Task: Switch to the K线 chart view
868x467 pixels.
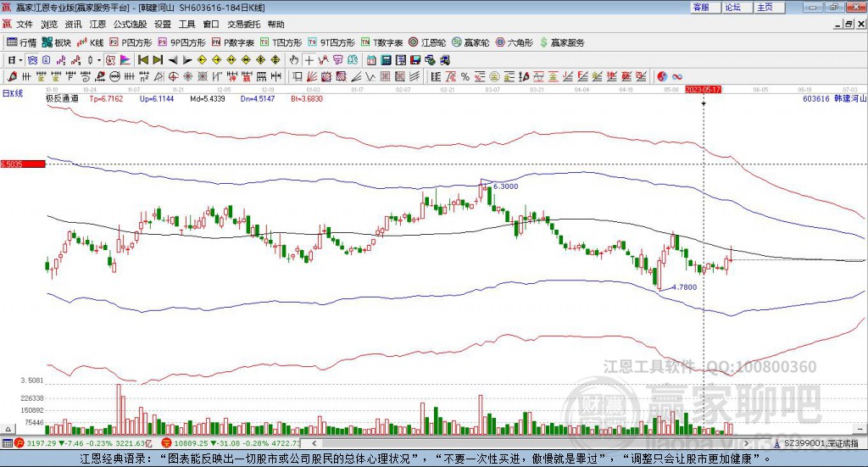Action: pos(91,42)
